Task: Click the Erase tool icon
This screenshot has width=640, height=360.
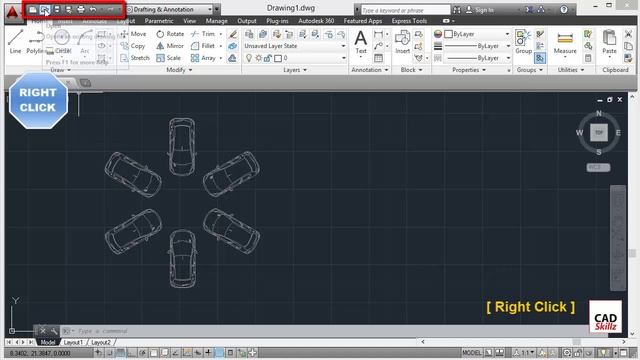Action: [x=233, y=34]
